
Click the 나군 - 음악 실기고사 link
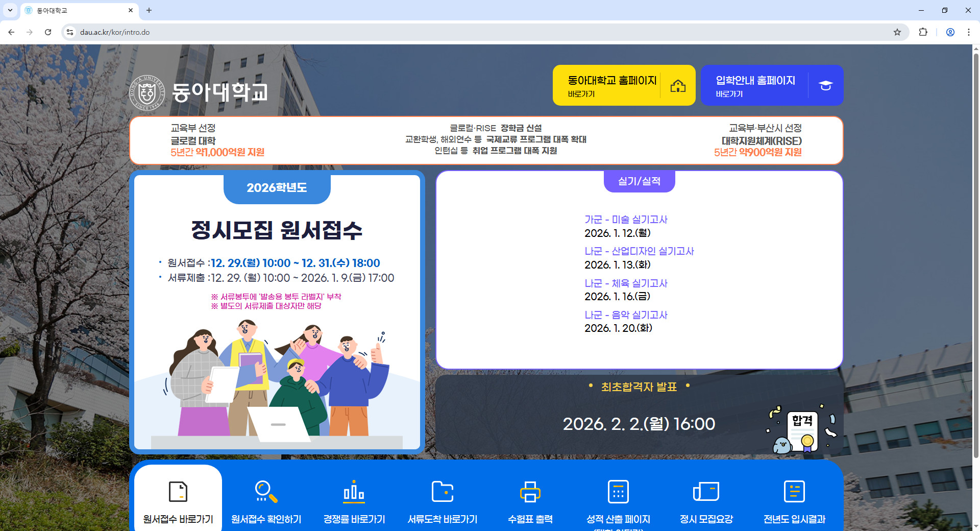[626, 315]
